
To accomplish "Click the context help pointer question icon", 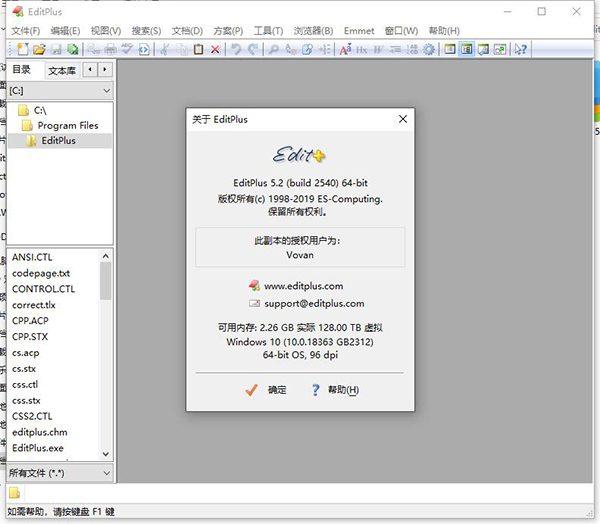I will pos(521,49).
